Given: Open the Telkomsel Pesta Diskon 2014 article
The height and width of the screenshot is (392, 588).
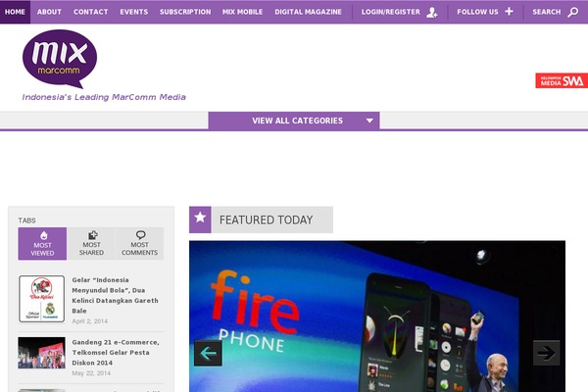Looking at the screenshot, I should [x=116, y=352].
